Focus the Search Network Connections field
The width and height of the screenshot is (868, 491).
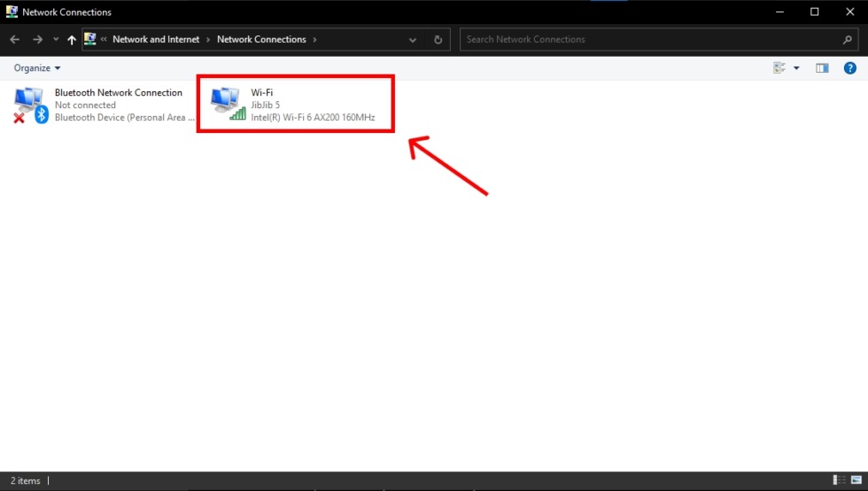click(x=659, y=39)
